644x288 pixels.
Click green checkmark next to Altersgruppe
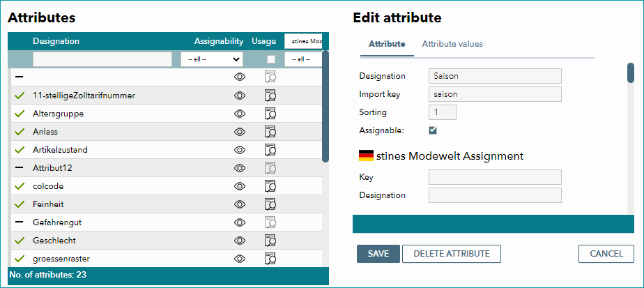pyautogui.click(x=20, y=114)
